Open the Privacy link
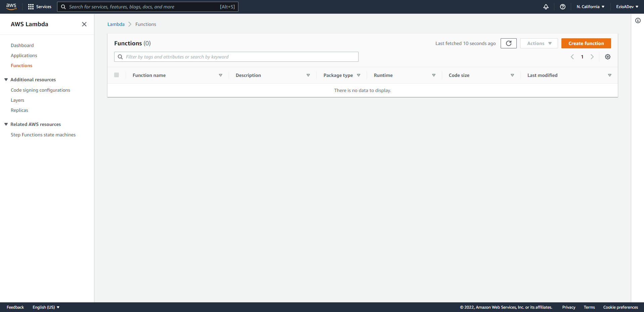 569,307
